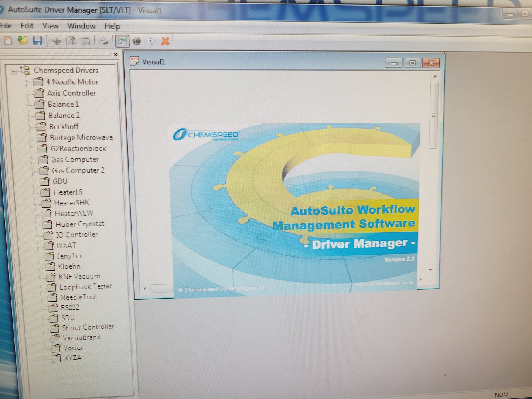Open the Window menu

pyautogui.click(x=81, y=26)
